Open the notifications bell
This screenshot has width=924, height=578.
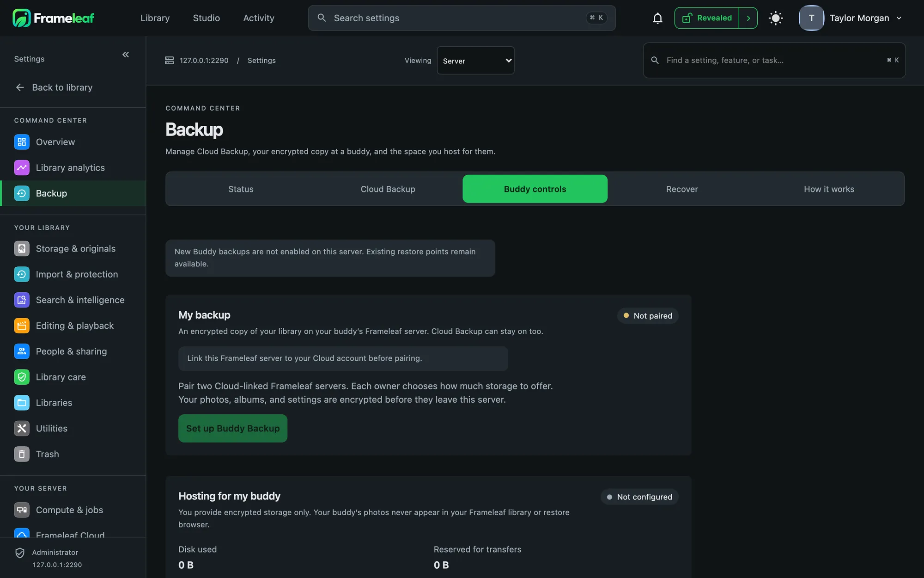click(657, 18)
